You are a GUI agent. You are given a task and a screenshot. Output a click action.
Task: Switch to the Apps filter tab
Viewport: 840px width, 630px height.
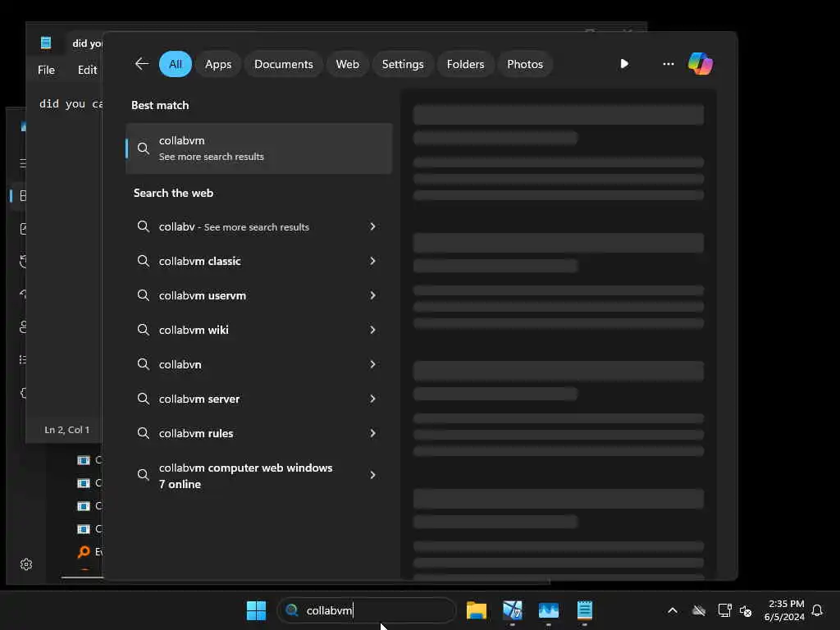click(218, 64)
